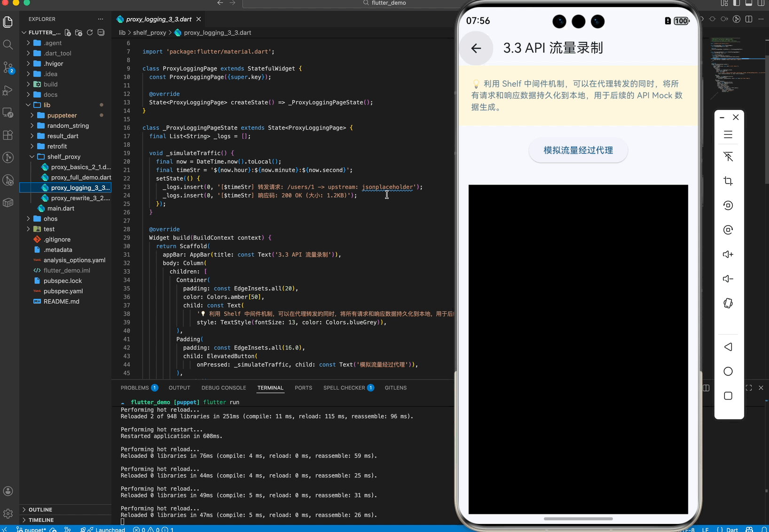
Task: Refresh the Explorer file tree
Action: coord(90,32)
